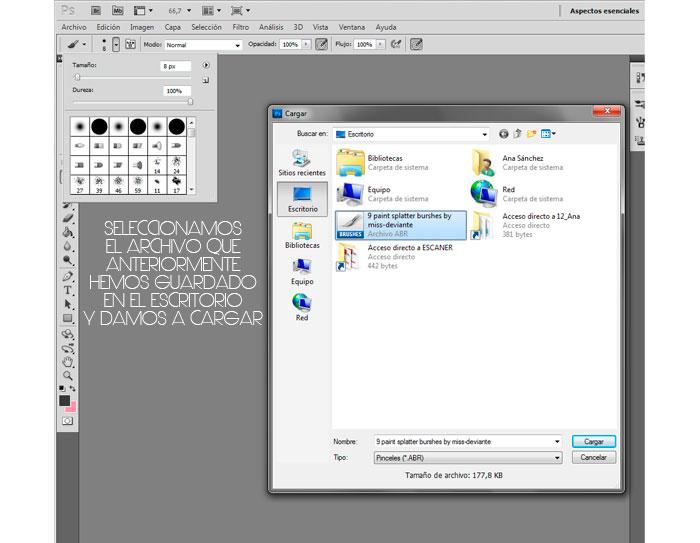Create new folder in Cargar dialog
Screen dimensions: 700x543
pyautogui.click(x=533, y=133)
